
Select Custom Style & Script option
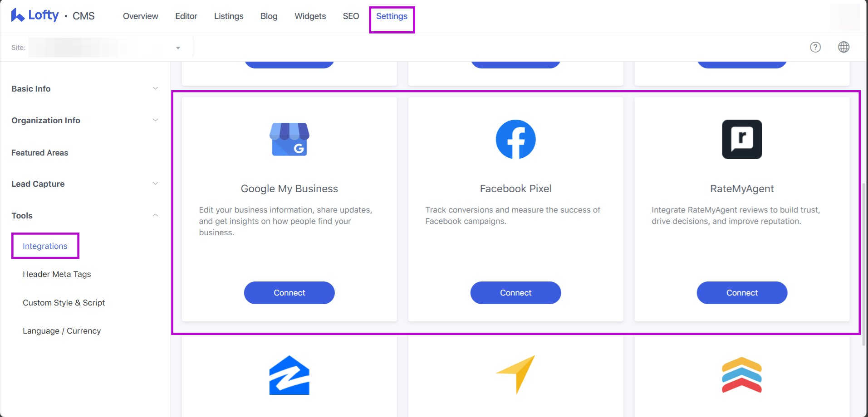(x=64, y=303)
